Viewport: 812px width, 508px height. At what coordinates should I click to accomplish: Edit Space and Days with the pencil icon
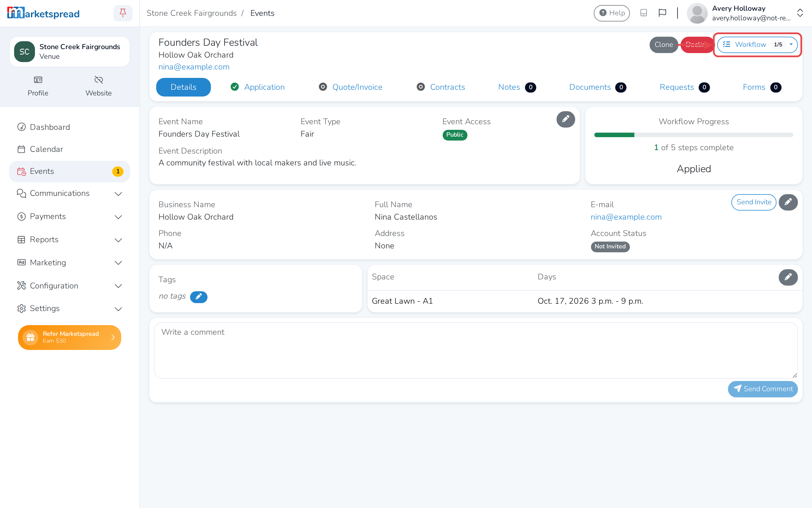(x=788, y=277)
